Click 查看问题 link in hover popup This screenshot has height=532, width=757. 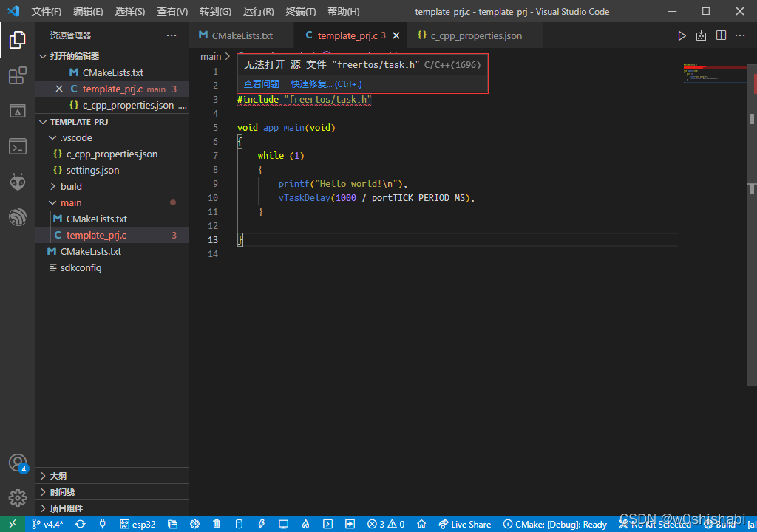point(261,84)
